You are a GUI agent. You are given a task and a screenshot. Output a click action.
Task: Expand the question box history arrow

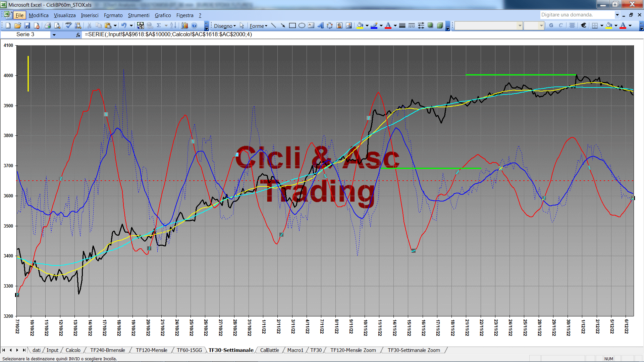click(x=617, y=15)
